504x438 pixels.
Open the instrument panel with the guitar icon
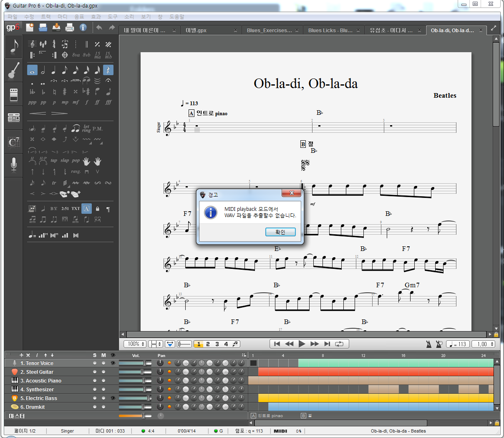pos(14,70)
